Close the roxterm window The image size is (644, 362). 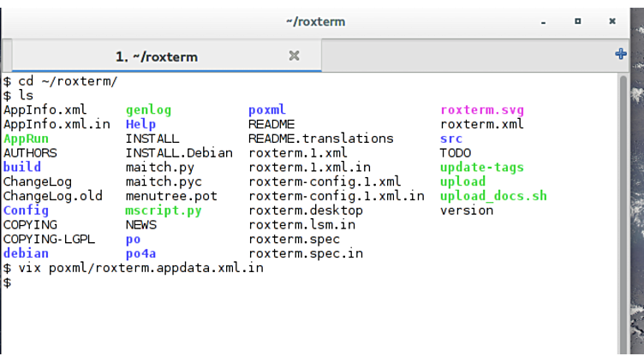pyautogui.click(x=612, y=21)
